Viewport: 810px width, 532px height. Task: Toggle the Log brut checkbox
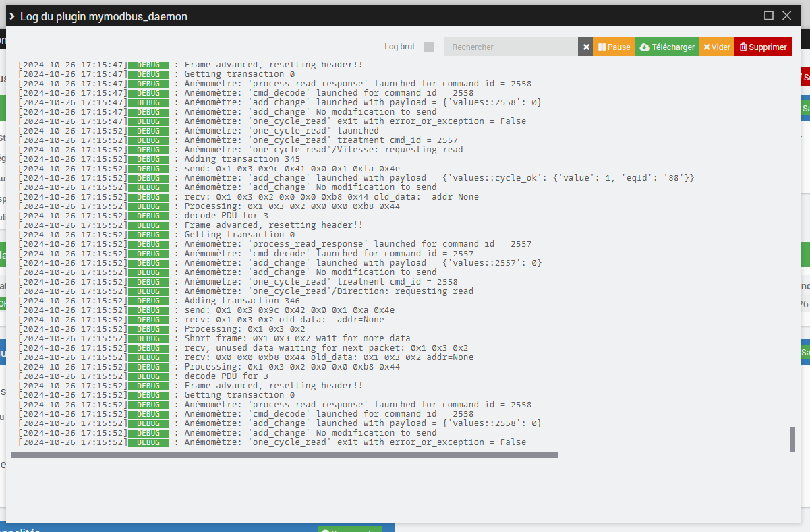tap(428, 47)
